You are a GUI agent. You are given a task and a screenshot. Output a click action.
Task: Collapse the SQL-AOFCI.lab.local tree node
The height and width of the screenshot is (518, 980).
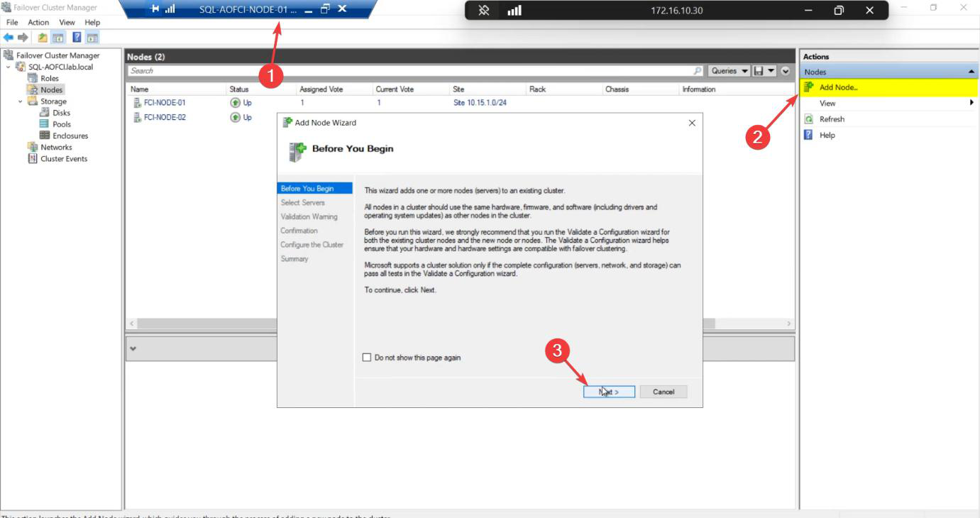pos(9,67)
